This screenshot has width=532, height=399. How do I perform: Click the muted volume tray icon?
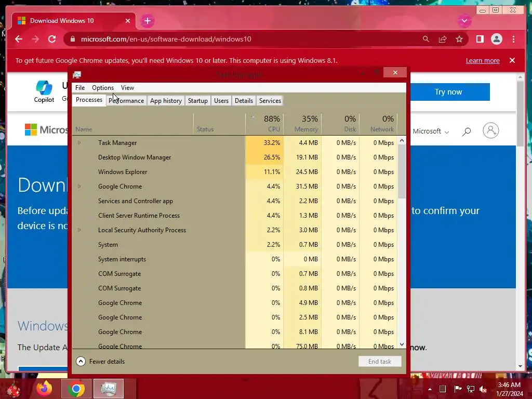483,389
